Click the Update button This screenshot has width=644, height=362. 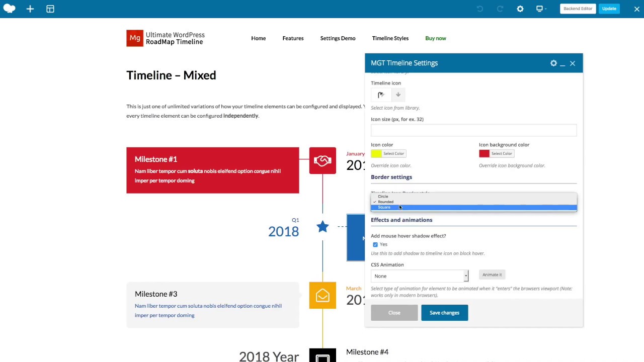coord(609,9)
